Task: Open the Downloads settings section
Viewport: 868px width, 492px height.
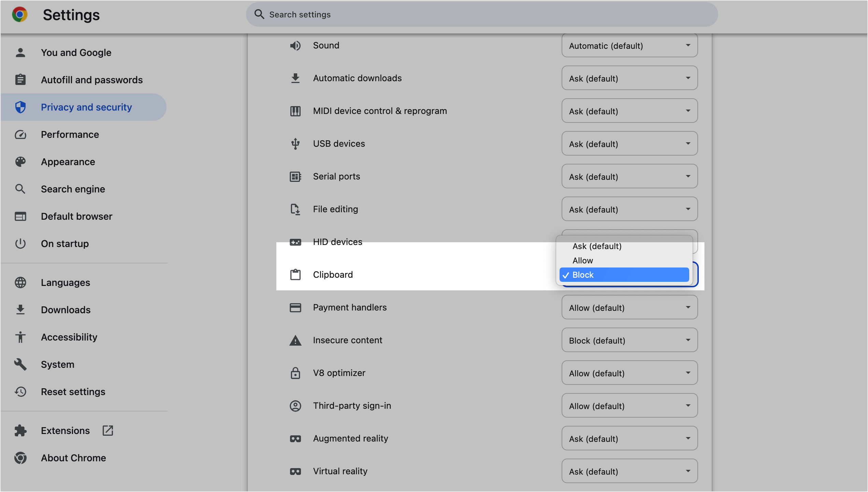Action: tap(66, 310)
